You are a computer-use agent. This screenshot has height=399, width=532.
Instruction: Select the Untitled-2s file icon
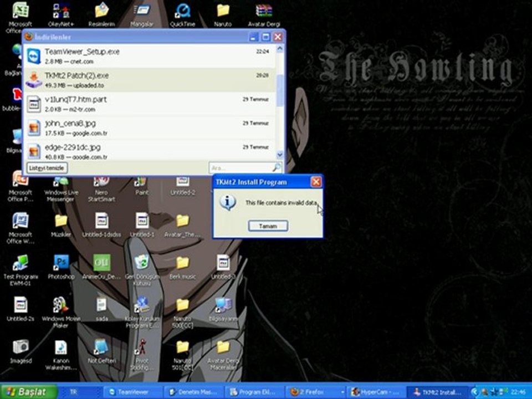point(21,309)
